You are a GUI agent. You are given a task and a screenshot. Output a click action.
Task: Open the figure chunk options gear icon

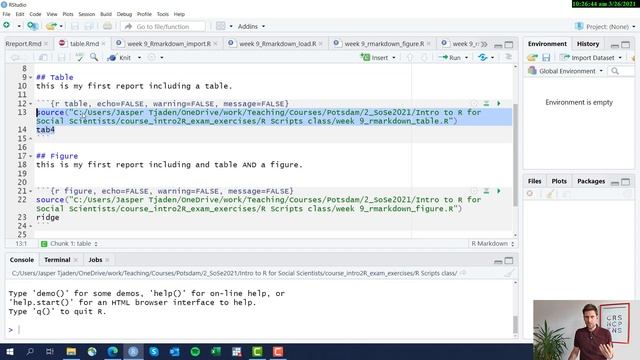click(474, 191)
